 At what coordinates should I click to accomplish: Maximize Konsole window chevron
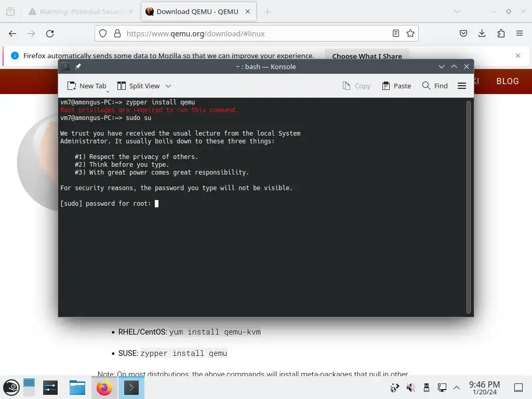[454, 66]
